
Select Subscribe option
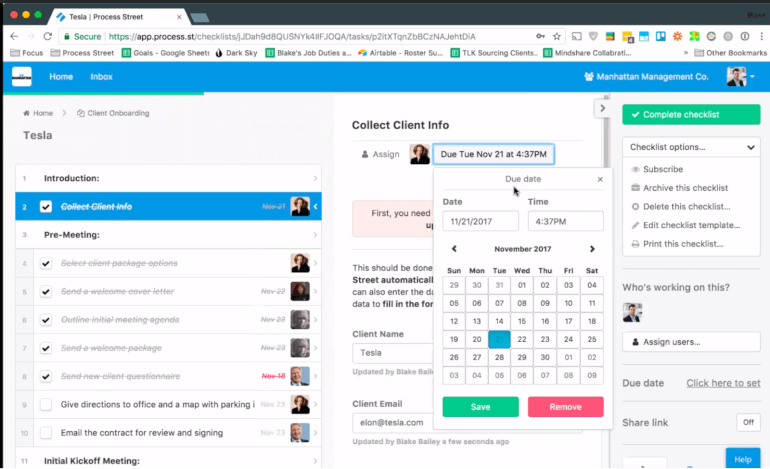pos(663,169)
